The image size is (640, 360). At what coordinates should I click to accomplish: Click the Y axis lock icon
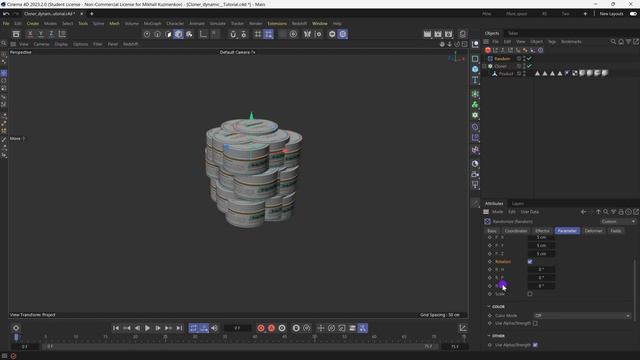[41, 34]
